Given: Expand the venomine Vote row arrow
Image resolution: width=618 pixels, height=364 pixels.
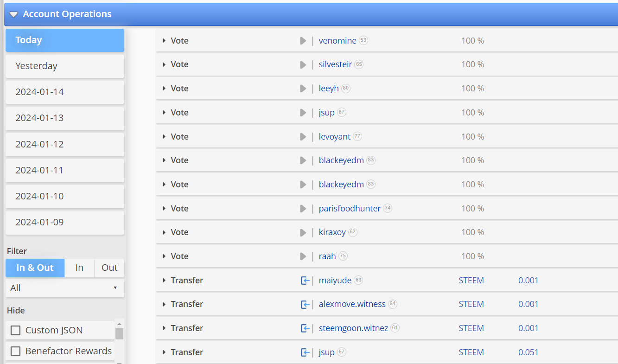Looking at the screenshot, I should (164, 41).
